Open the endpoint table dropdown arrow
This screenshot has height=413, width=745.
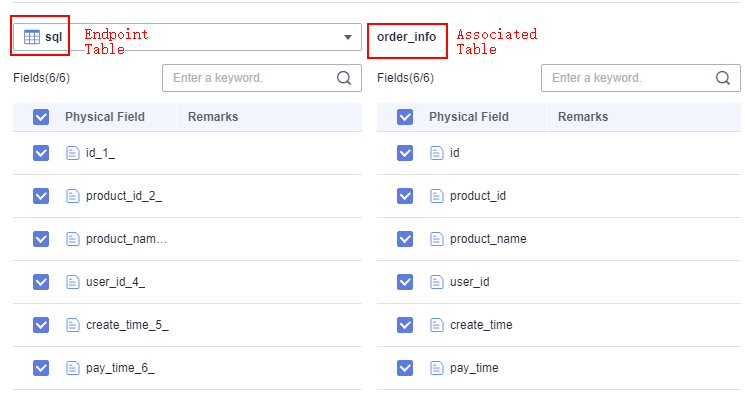[x=348, y=37]
